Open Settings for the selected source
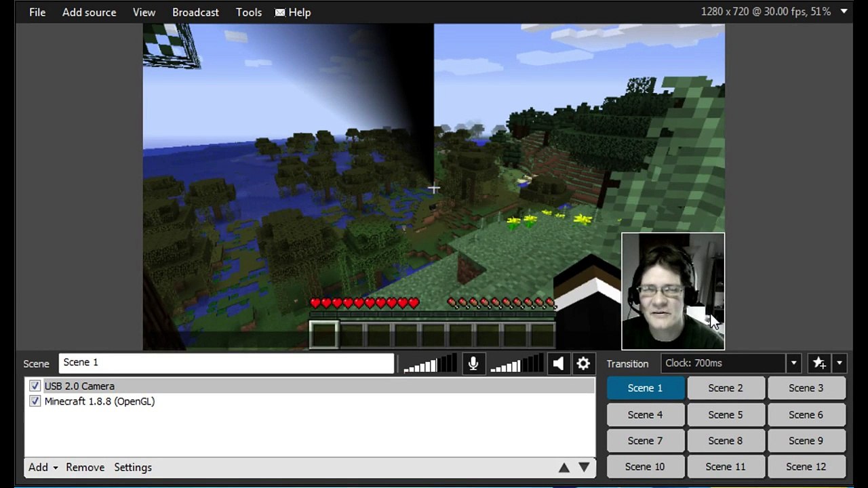868x488 pixels. point(133,467)
